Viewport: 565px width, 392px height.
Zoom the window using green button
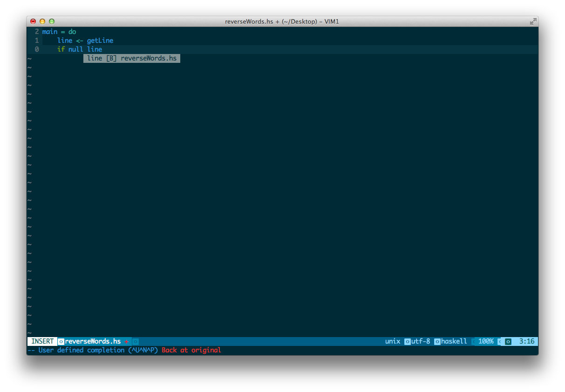pos(52,21)
